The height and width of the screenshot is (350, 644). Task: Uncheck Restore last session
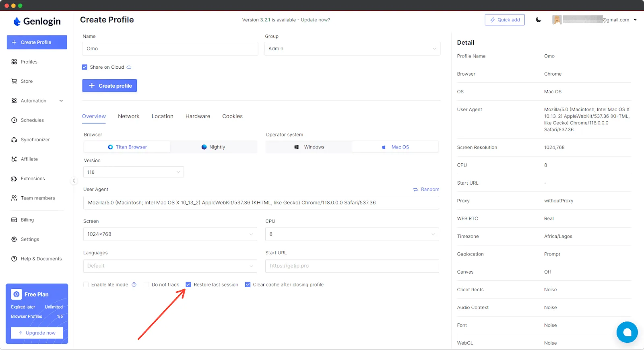point(188,284)
